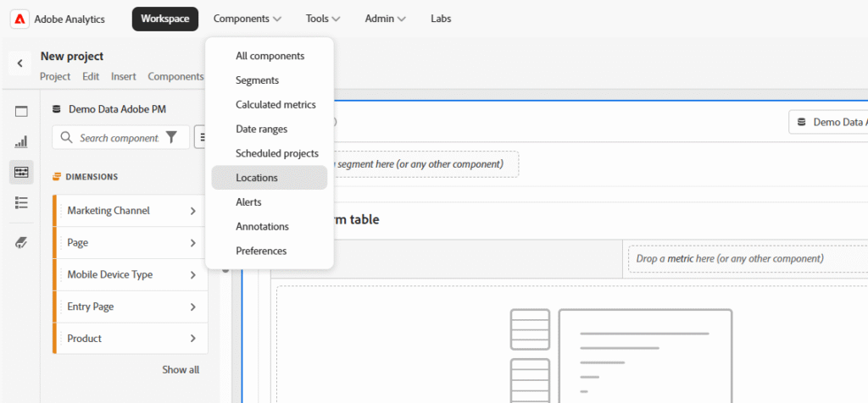Choose Segments in the Components menu
868x403 pixels.
tap(270, 80)
